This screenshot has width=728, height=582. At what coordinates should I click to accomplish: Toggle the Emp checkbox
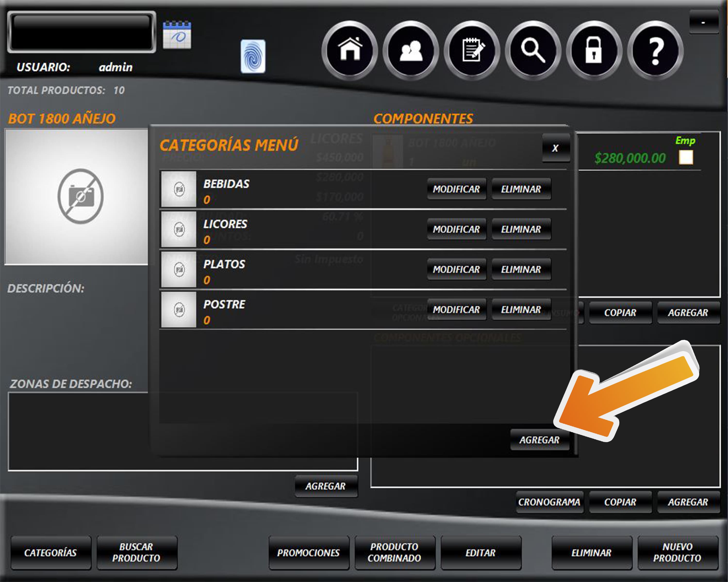[686, 158]
